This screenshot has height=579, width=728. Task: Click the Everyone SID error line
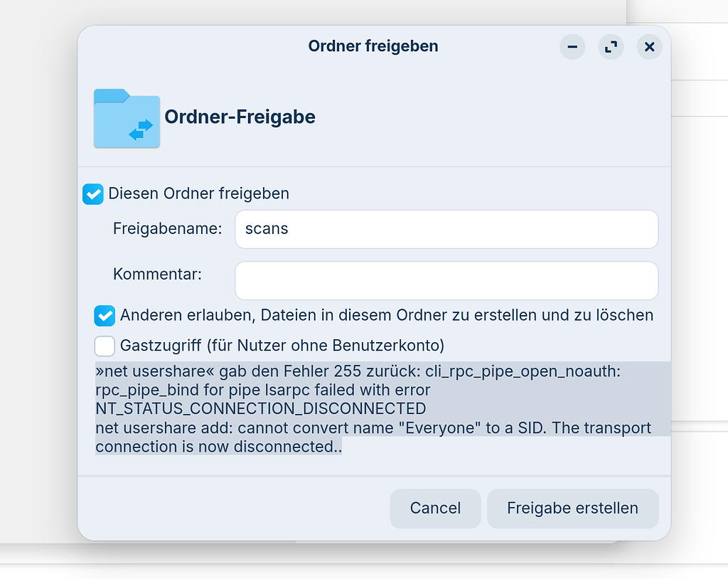pos(373,427)
